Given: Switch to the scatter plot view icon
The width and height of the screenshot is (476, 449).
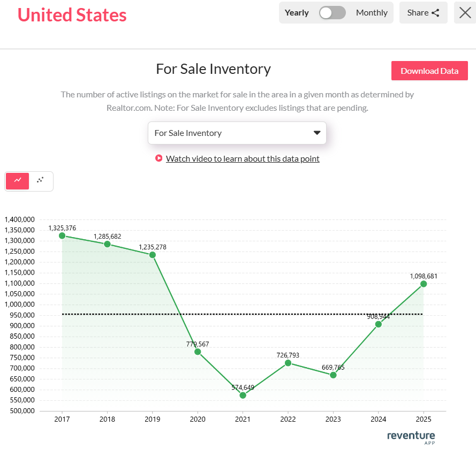Looking at the screenshot, I should (x=41, y=181).
